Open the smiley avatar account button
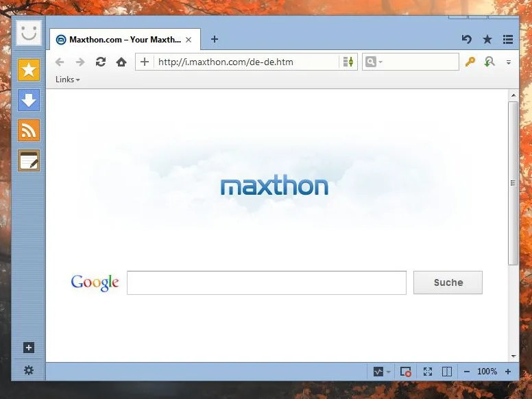This screenshot has width=532, height=399. coord(29,33)
